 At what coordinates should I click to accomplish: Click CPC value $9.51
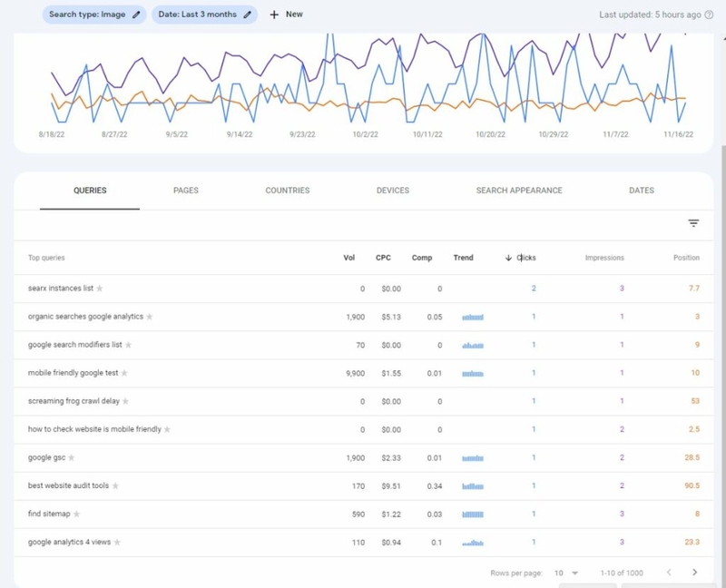pyautogui.click(x=391, y=486)
